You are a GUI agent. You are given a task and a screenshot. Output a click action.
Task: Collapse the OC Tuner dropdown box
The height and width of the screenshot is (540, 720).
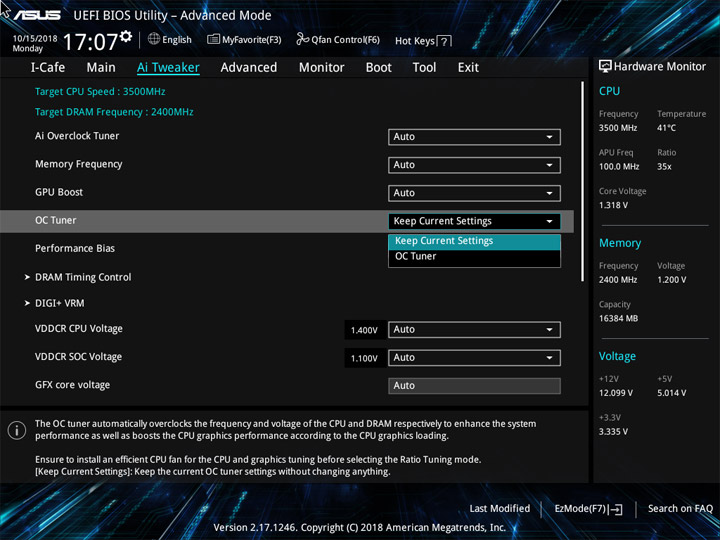[474, 221]
